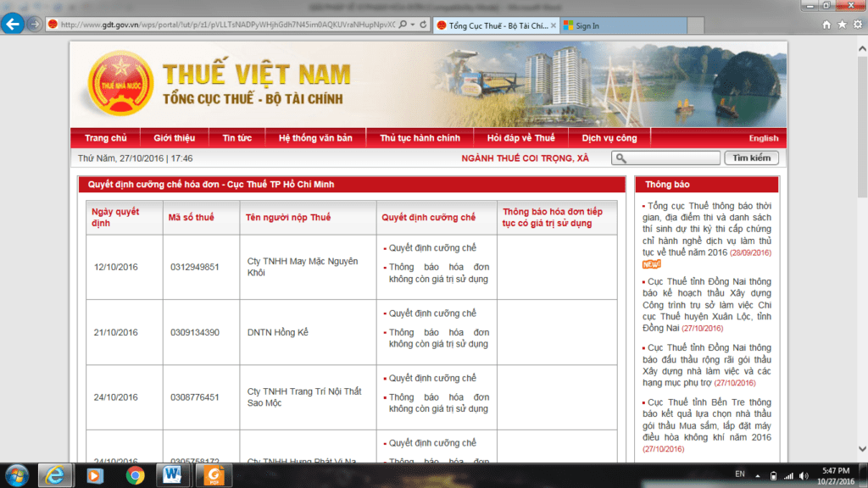This screenshot has height=488, width=868.
Task: Click the EN language indicator in the tray
Action: pyautogui.click(x=739, y=474)
